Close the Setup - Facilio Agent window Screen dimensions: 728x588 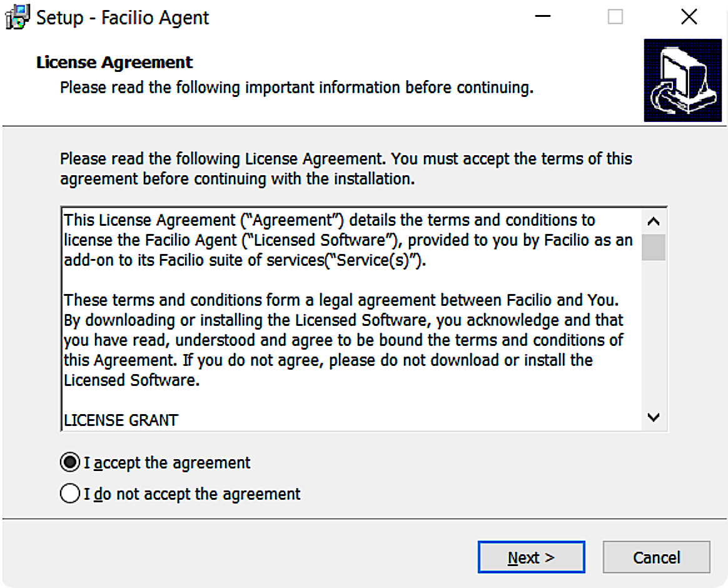tap(689, 18)
